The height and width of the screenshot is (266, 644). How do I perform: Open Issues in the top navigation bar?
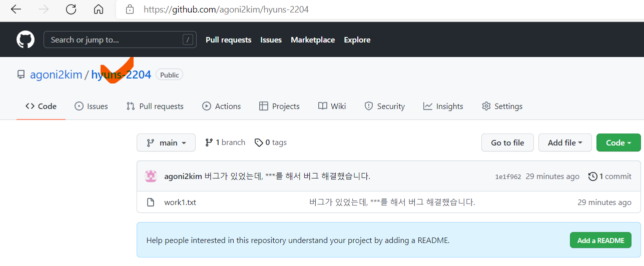click(271, 40)
